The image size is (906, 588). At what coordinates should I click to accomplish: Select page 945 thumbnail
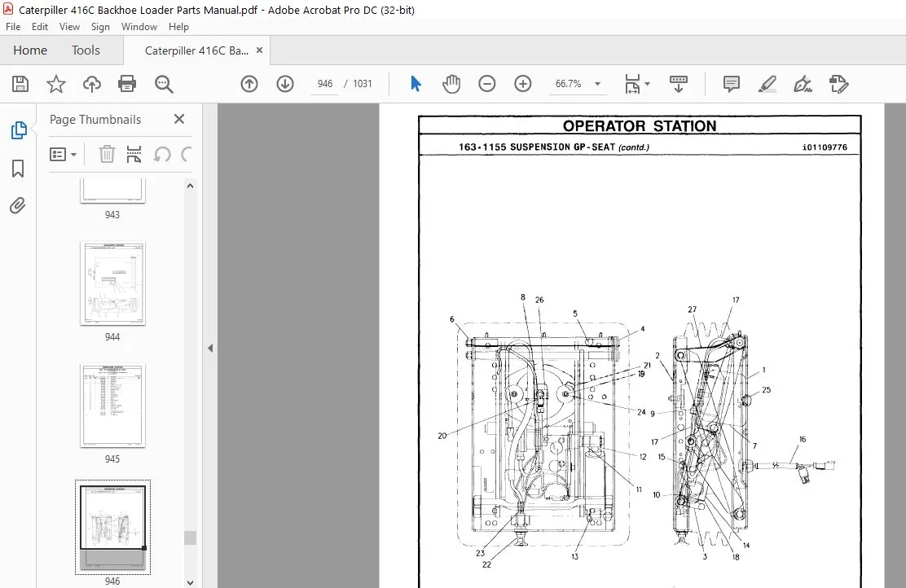pos(112,406)
